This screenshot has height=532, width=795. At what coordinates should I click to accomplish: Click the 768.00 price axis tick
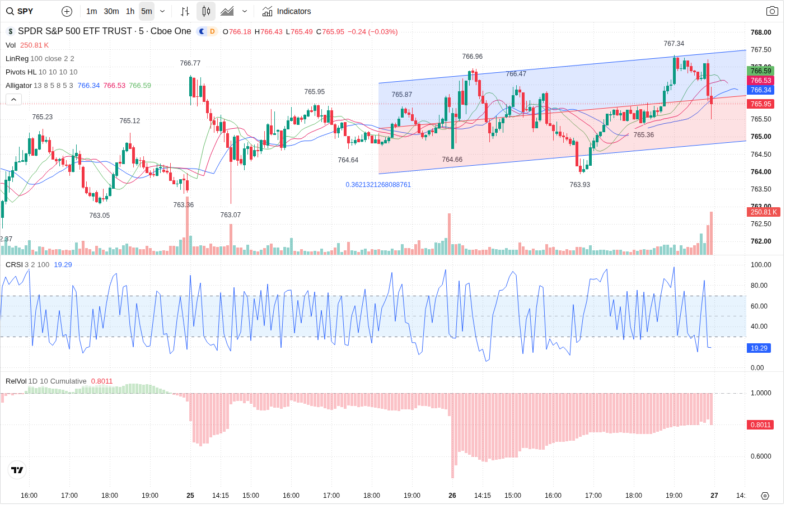tap(761, 32)
